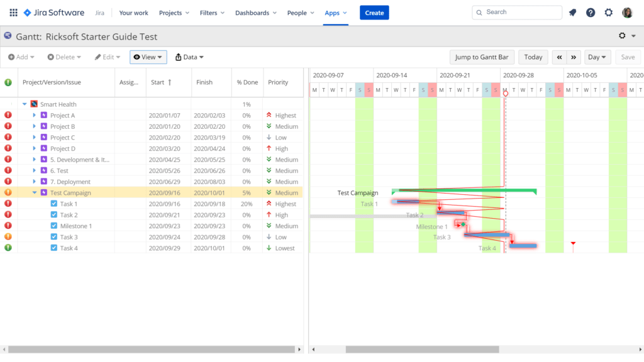Click the checkbox icon next to Task 4
The width and height of the screenshot is (644, 362).
coord(53,248)
